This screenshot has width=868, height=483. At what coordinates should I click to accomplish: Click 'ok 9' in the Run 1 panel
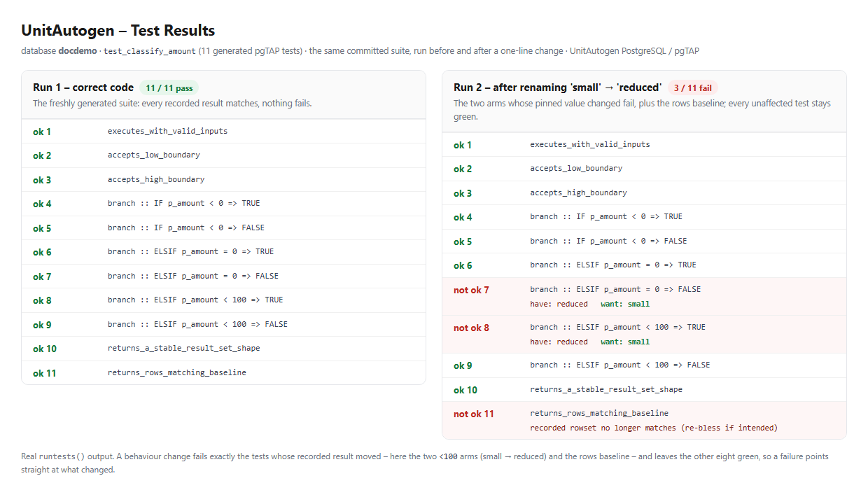(42, 325)
